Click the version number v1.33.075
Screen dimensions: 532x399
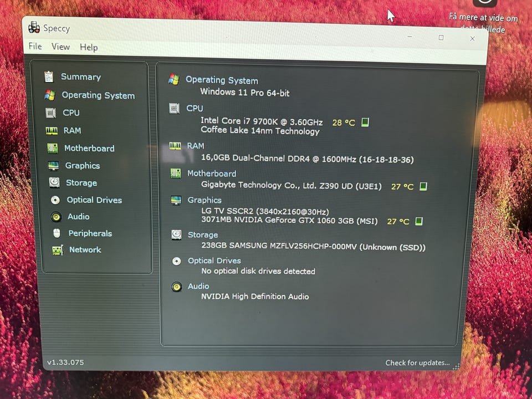65,362
